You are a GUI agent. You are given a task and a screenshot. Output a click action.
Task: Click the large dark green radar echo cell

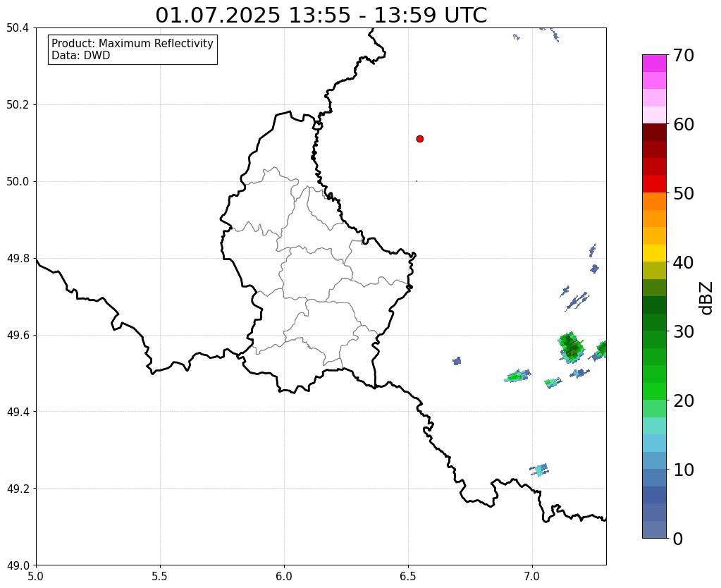tap(571, 348)
